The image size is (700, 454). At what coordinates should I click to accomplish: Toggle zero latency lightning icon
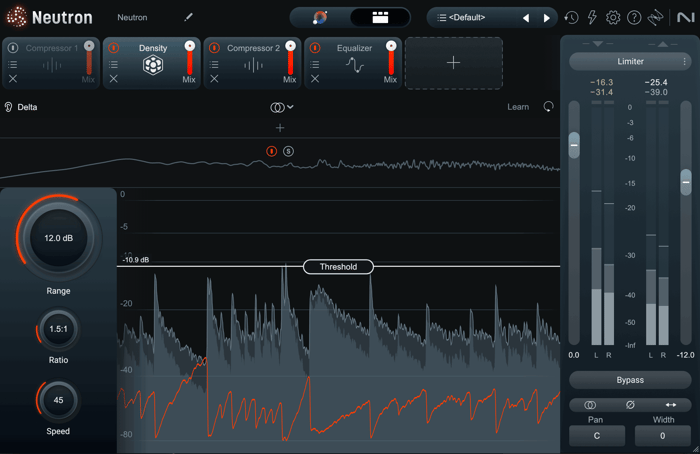tap(592, 17)
